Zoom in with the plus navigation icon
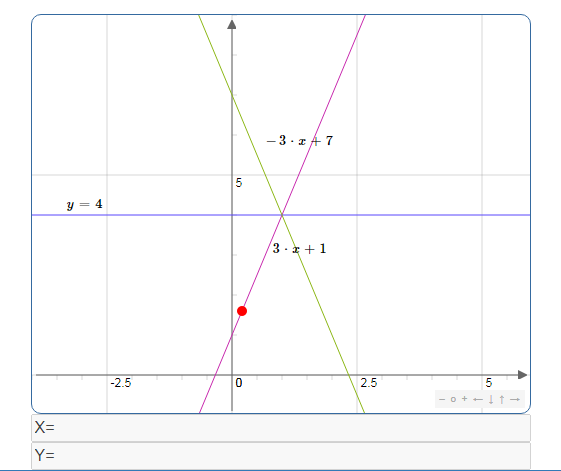561x471 pixels. click(x=464, y=399)
